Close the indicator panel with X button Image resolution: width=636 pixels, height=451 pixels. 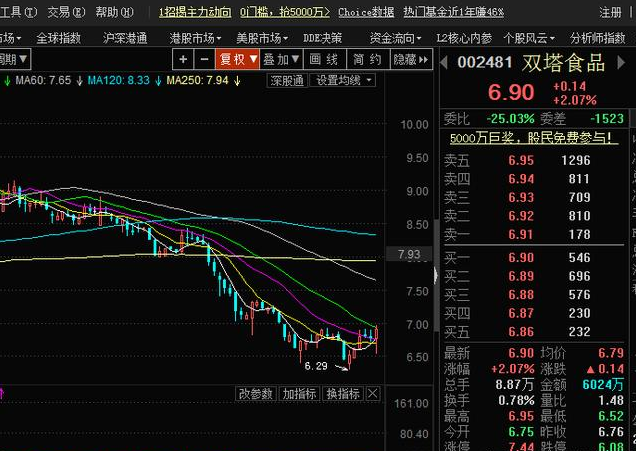click(x=373, y=394)
